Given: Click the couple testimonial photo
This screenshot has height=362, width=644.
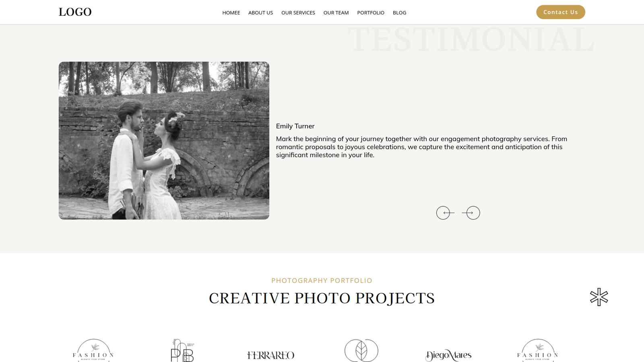Looking at the screenshot, I should pyautogui.click(x=164, y=140).
